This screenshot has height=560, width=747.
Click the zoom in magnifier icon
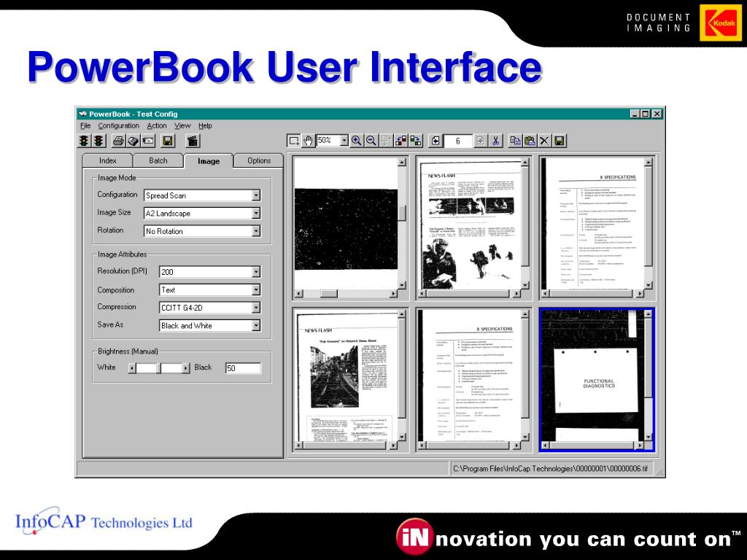(356, 141)
